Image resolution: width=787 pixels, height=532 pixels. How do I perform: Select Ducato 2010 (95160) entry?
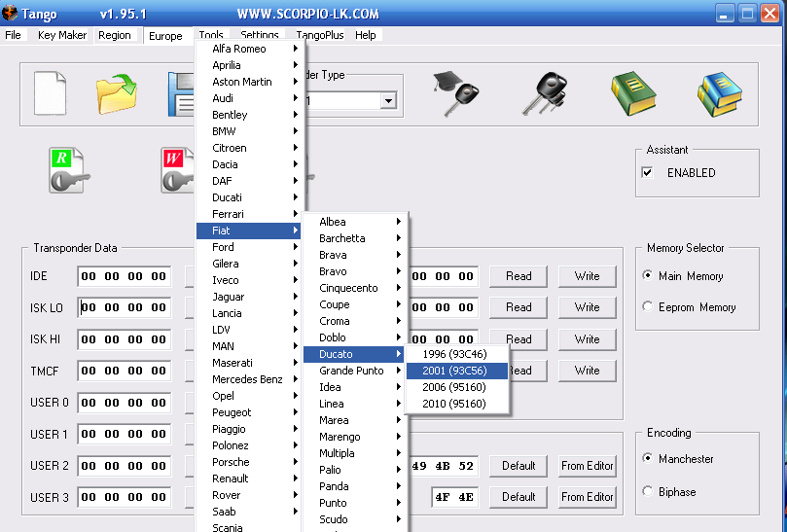(x=457, y=404)
